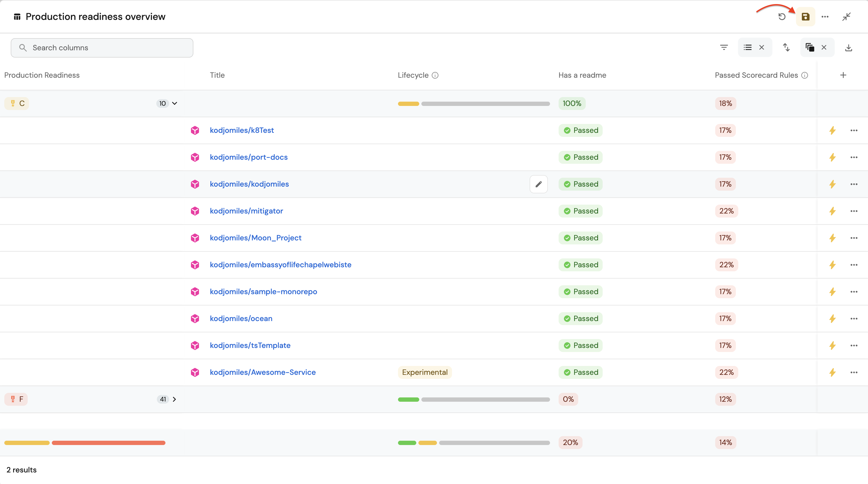The width and height of the screenshot is (868, 484).
Task: Download table data with export icon
Action: (848, 48)
